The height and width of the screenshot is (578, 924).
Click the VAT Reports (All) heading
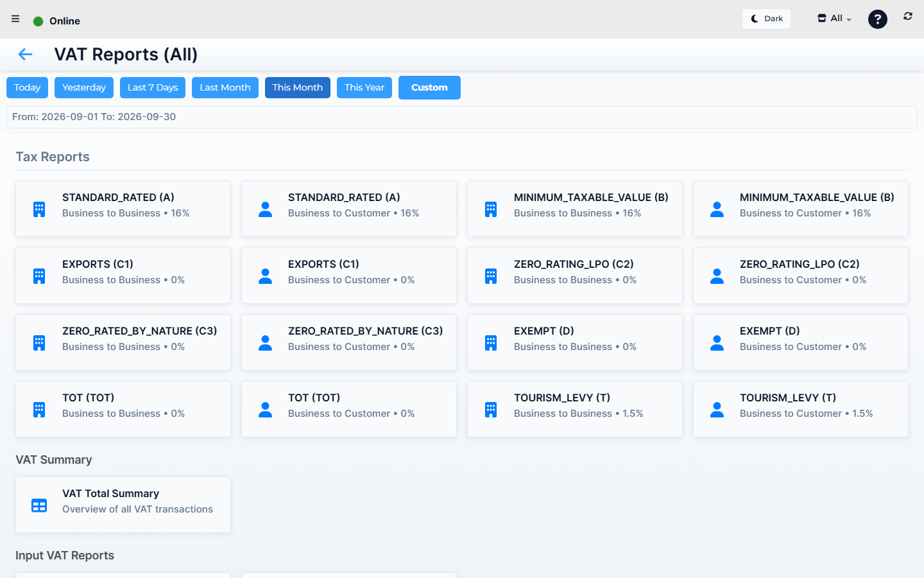tap(126, 55)
